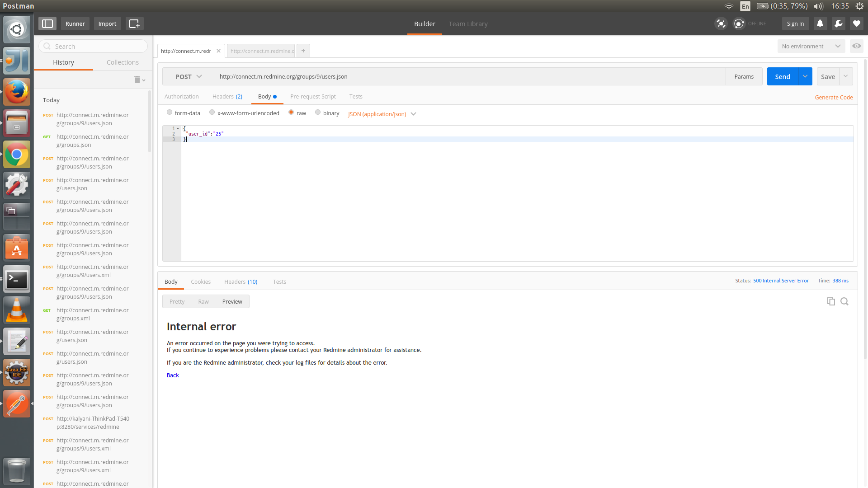This screenshot has width=868, height=488.
Task: Switch to the History tab
Action: 63,62
